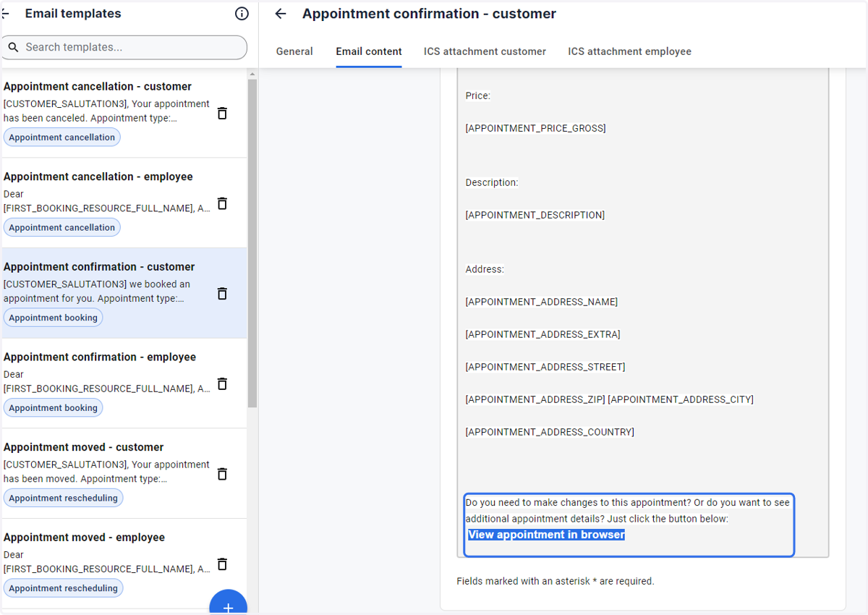Open Appointment cancellation - customer template

click(123, 113)
